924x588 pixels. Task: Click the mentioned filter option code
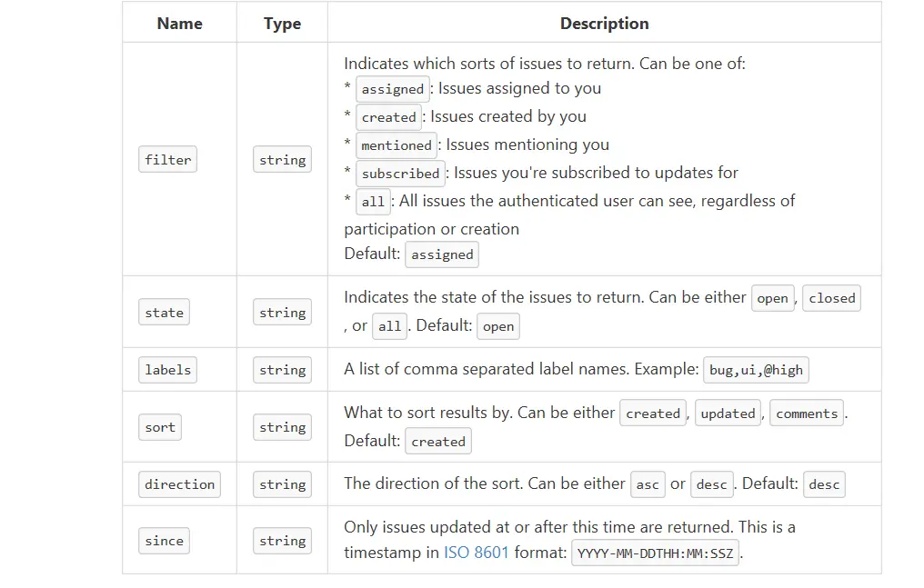pos(397,145)
